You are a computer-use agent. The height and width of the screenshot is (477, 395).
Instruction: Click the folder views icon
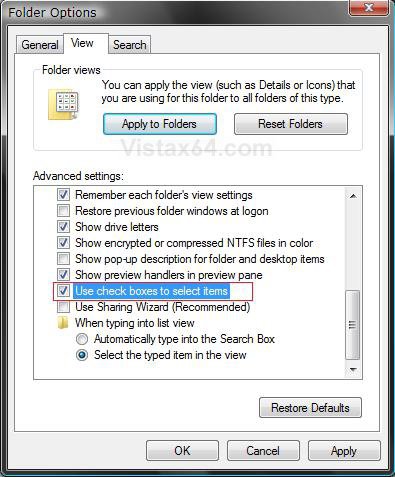(63, 104)
